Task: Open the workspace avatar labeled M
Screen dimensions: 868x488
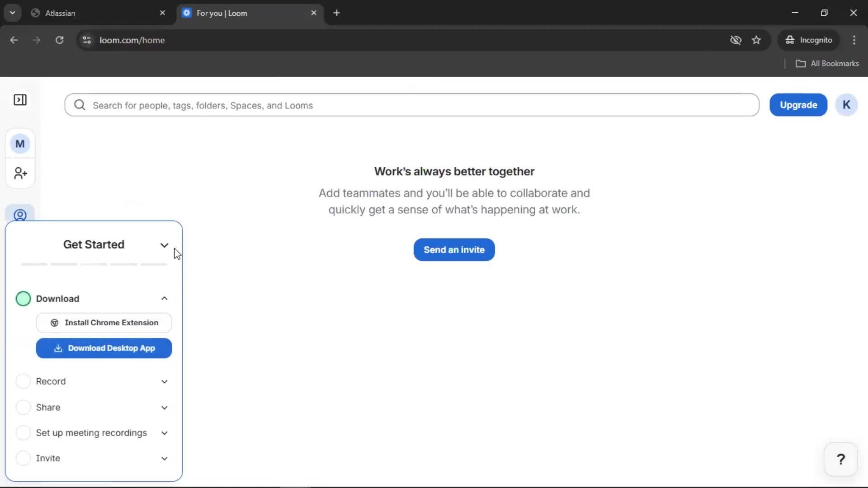Action: click(x=19, y=144)
